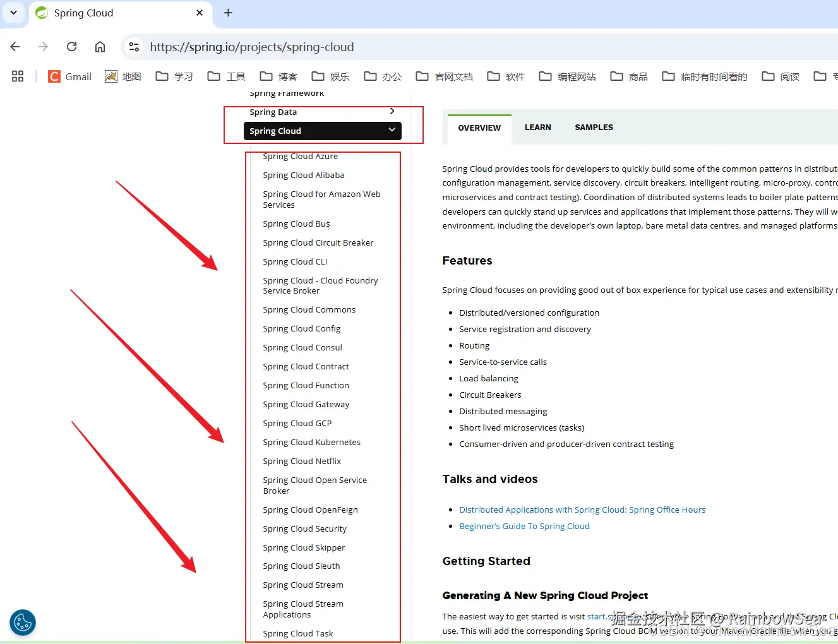Click the address bar URL

tap(252, 47)
